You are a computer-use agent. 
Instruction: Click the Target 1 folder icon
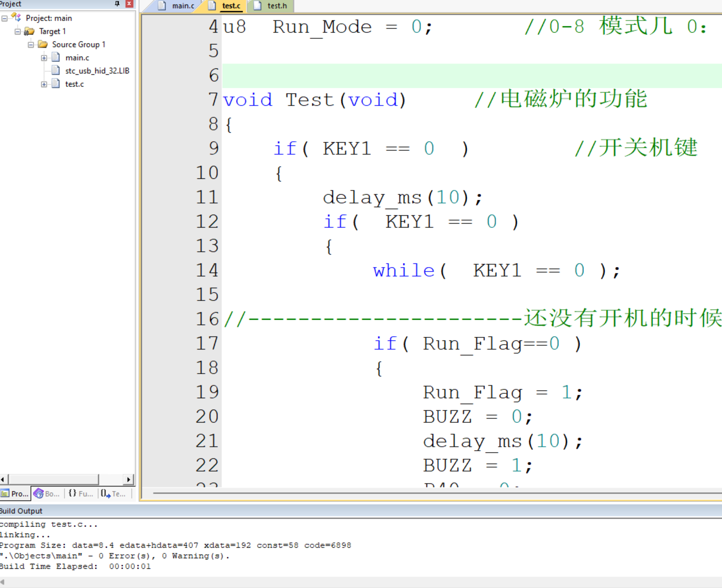[x=29, y=31]
